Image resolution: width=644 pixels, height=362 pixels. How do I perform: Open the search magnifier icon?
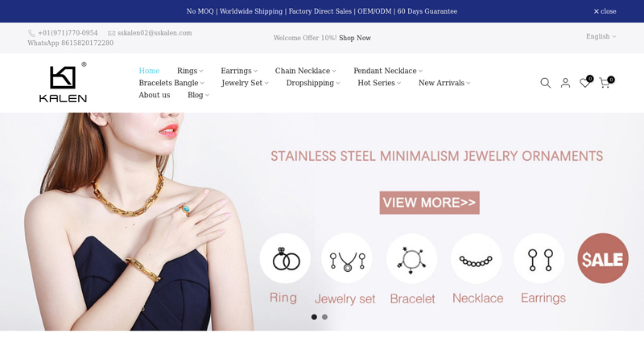546,83
